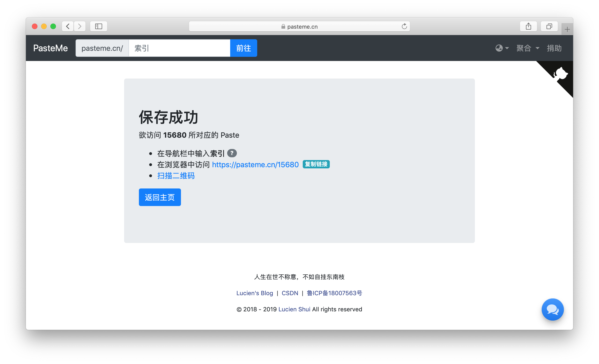
Task: Focus the 索引 index input field
Action: pos(179,48)
